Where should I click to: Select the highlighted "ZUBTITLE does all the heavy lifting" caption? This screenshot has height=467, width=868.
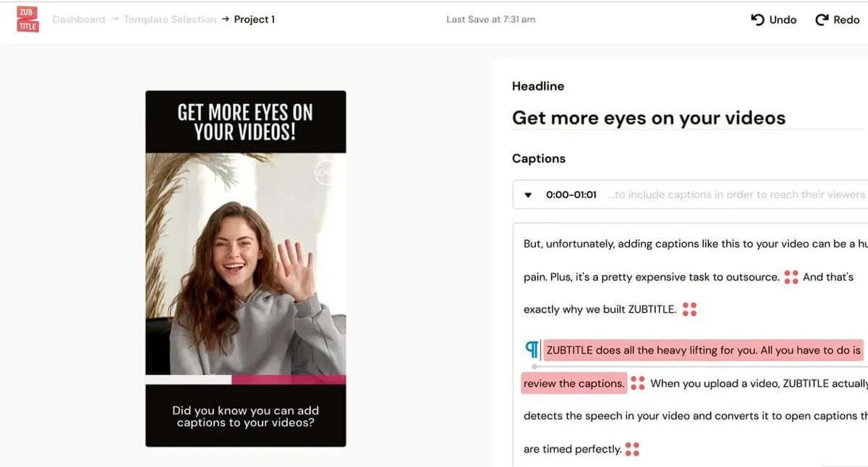click(703, 350)
